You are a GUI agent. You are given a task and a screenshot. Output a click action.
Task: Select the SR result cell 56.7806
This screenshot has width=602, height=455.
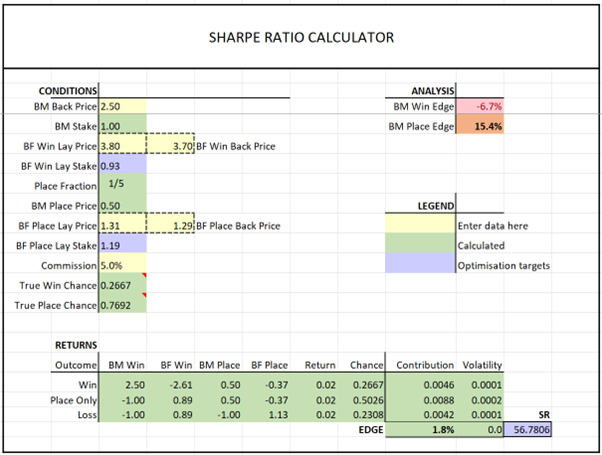(528, 429)
